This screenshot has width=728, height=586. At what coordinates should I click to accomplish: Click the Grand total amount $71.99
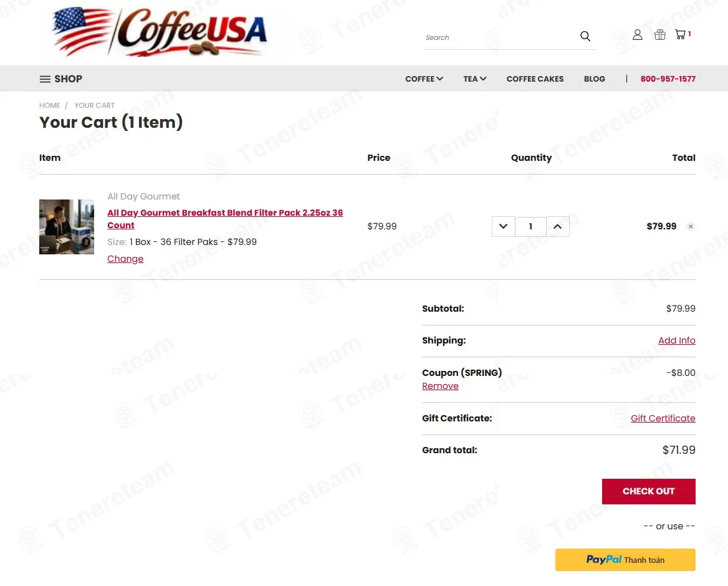coord(678,450)
